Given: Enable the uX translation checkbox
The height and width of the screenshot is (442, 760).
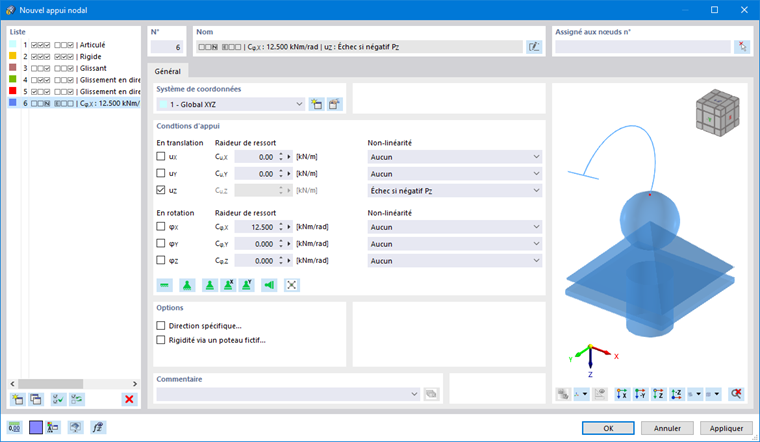Looking at the screenshot, I should [161, 157].
